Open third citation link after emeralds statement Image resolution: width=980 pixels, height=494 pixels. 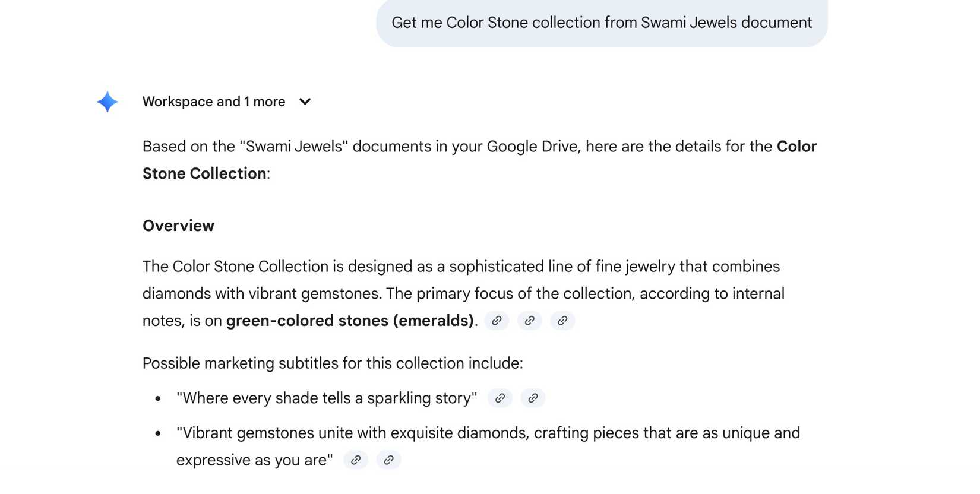[x=562, y=321]
